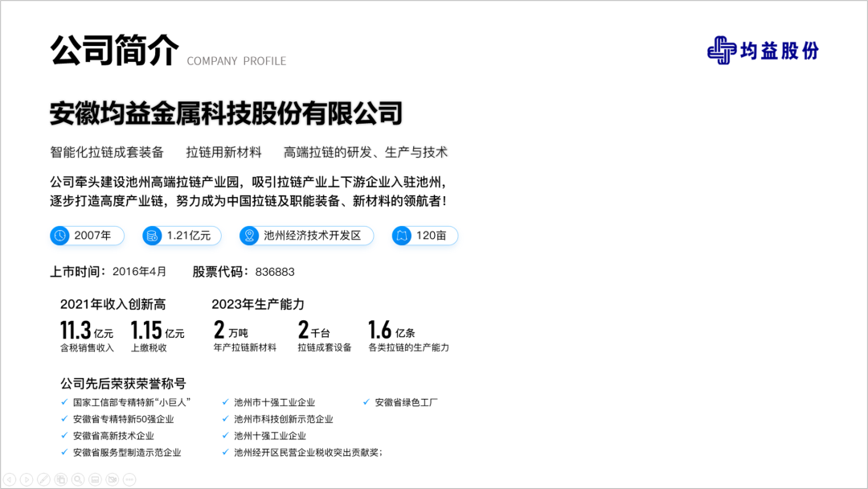Screen dimensions: 868x489
Task: Open more slideshow options menu
Action: 129,479
